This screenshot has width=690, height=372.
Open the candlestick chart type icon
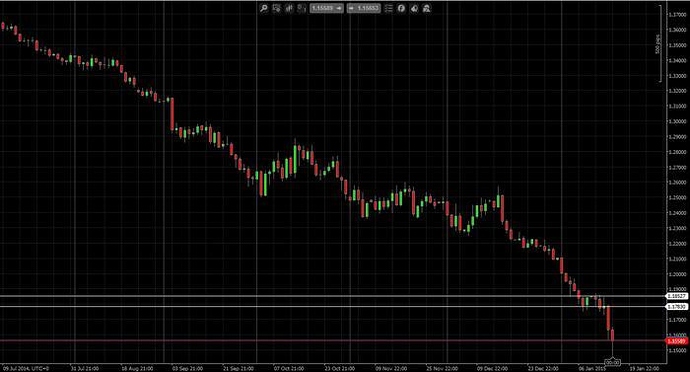289,8
